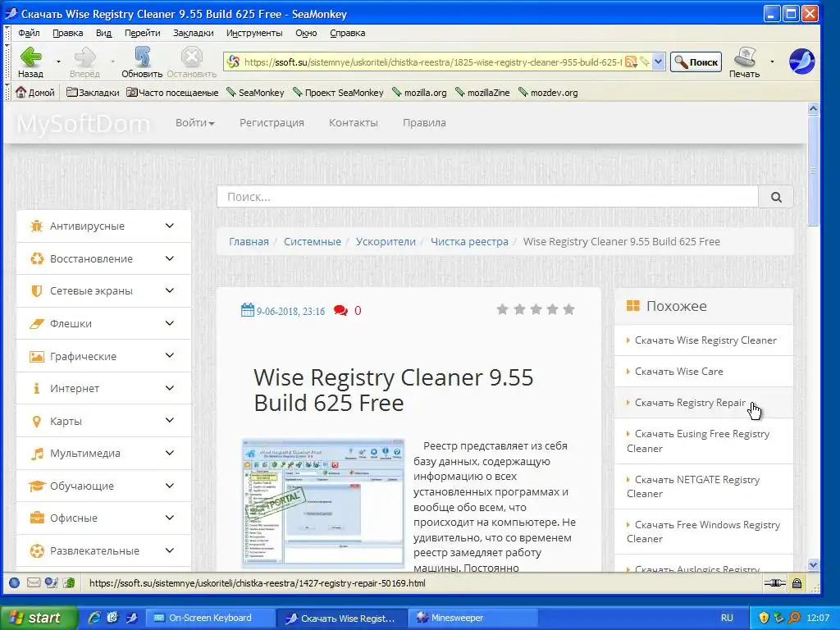Go to Чистка реестра breadcrumb
The width and height of the screenshot is (840, 630).
coord(469,242)
